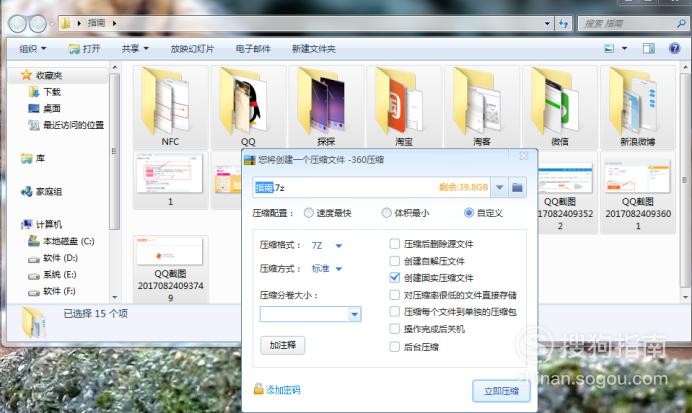Click the search magnifier icon
Viewport: 692px width, 413px height.
tap(681, 23)
